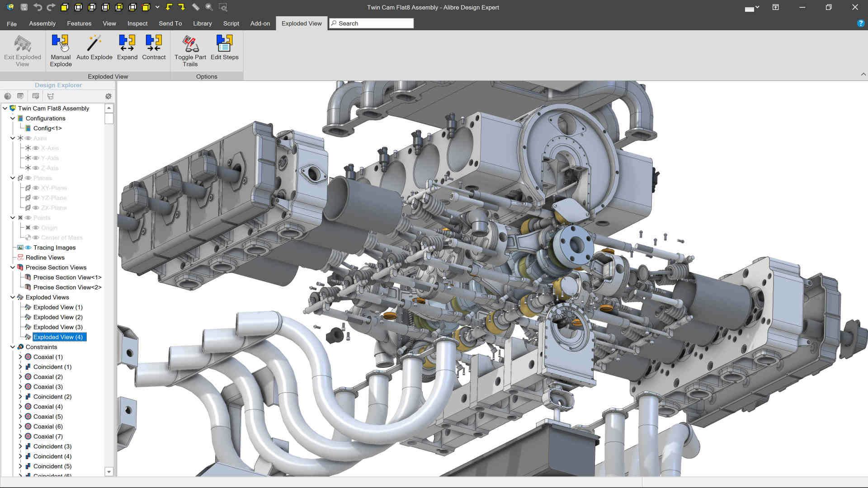
Task: Click the Exploded View ribbon tab
Action: 301,23
